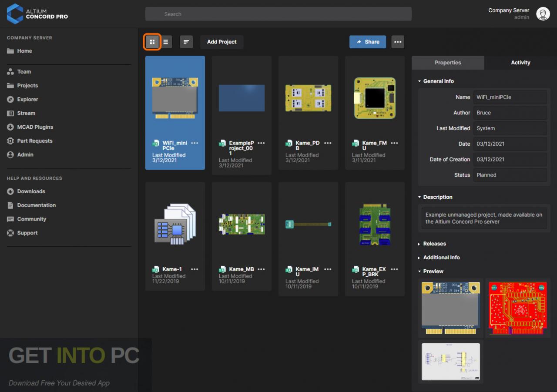The image size is (557, 392).
Task: Open more options for Kame-1 project
Action: (x=195, y=269)
